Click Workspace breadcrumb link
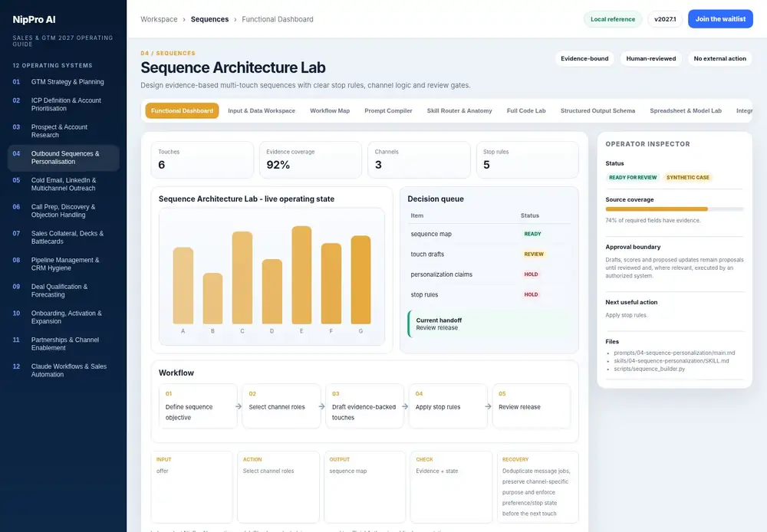The width and height of the screenshot is (767, 532). 159,19
